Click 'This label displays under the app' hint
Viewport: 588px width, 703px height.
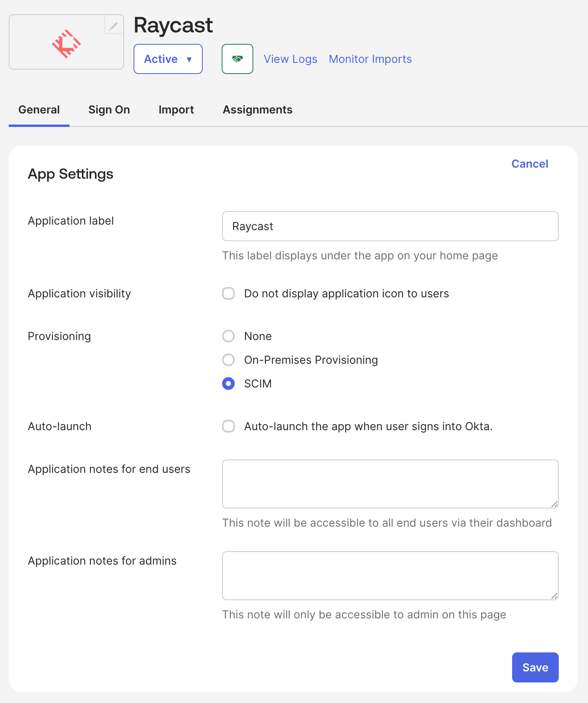[x=360, y=255]
